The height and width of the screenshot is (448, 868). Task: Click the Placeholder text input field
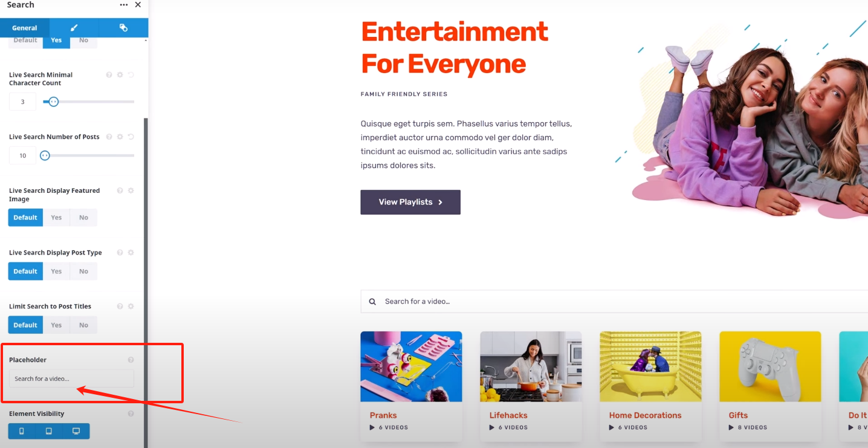71,378
